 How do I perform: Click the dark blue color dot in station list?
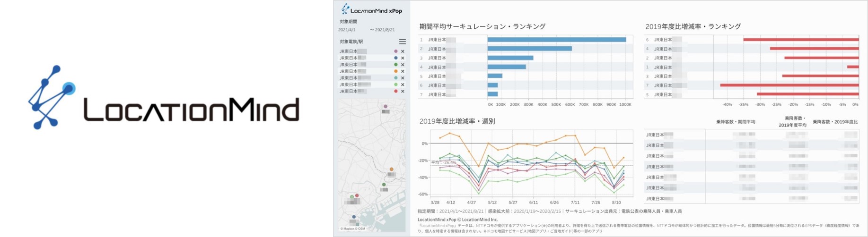tap(396, 58)
